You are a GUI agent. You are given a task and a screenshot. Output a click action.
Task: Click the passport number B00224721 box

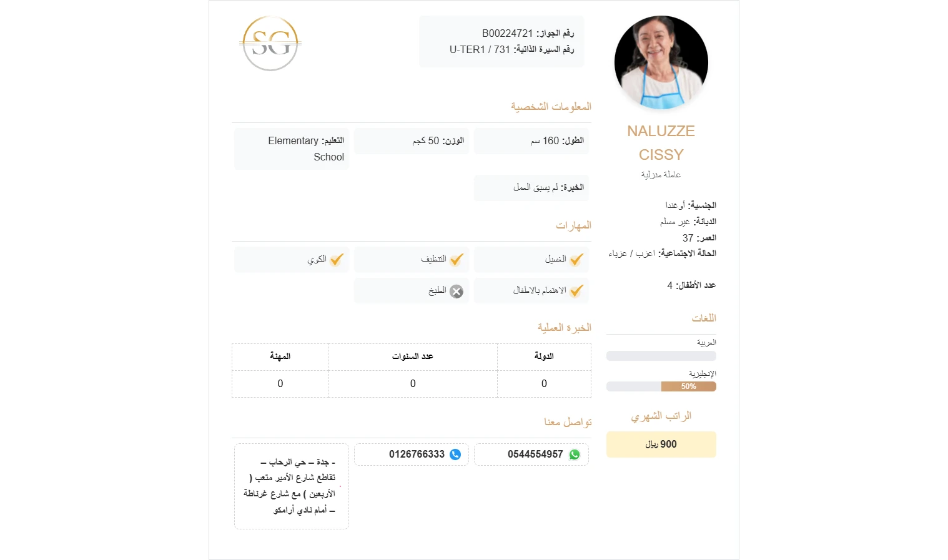point(501,41)
